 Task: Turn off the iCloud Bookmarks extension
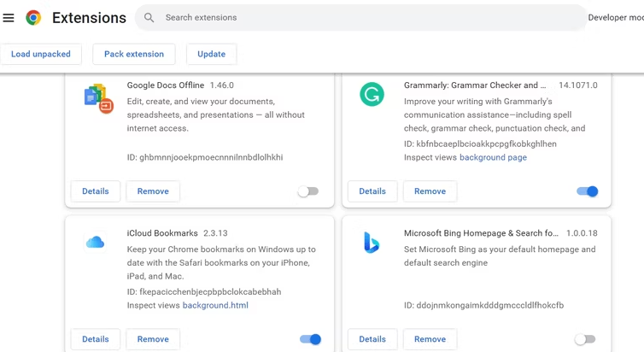tap(310, 339)
